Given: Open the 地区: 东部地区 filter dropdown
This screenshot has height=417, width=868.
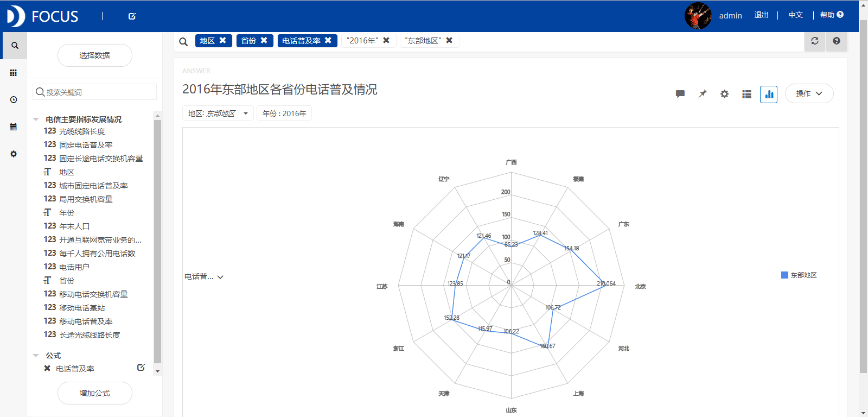Looking at the screenshot, I should tap(218, 113).
